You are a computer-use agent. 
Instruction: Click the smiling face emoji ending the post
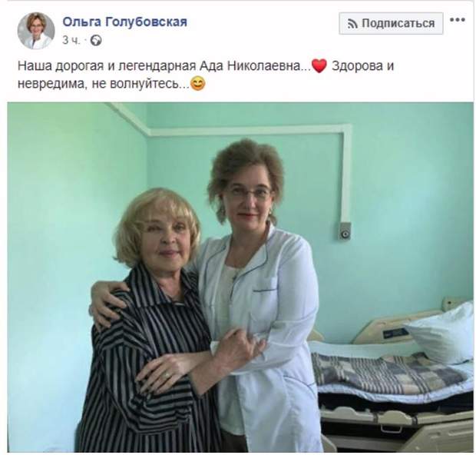pyautogui.click(x=198, y=84)
